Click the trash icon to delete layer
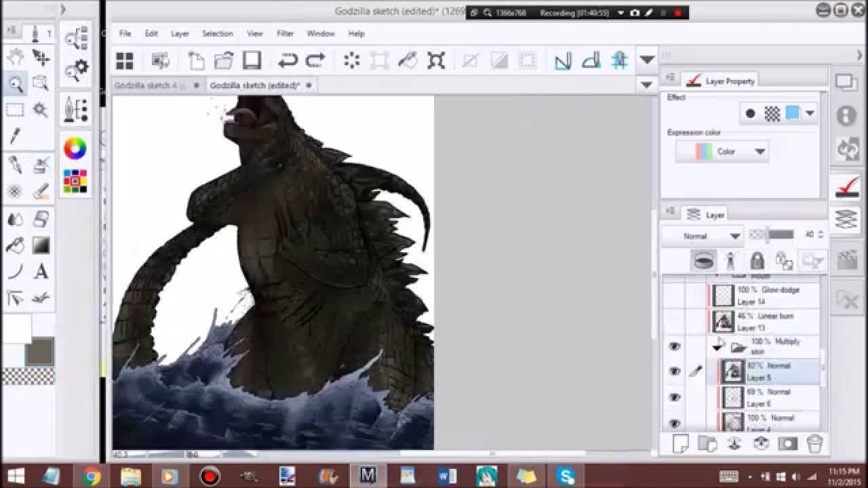This screenshot has width=868, height=488. click(814, 444)
